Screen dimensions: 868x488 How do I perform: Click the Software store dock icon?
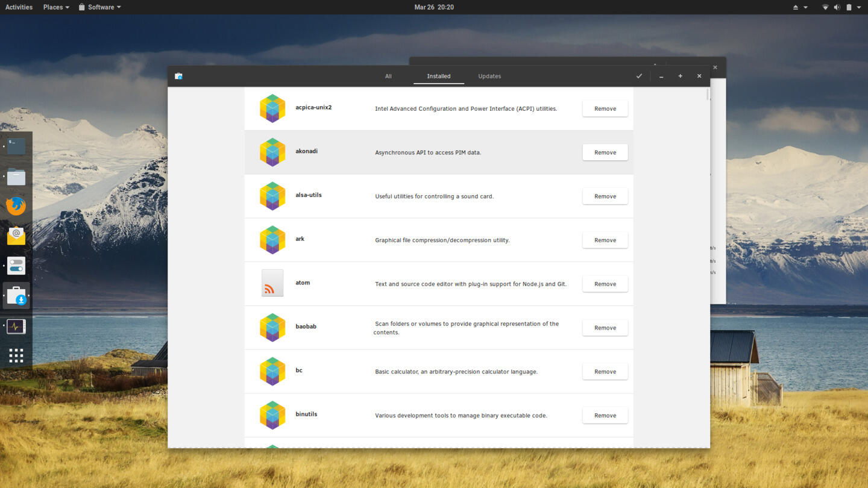16,296
